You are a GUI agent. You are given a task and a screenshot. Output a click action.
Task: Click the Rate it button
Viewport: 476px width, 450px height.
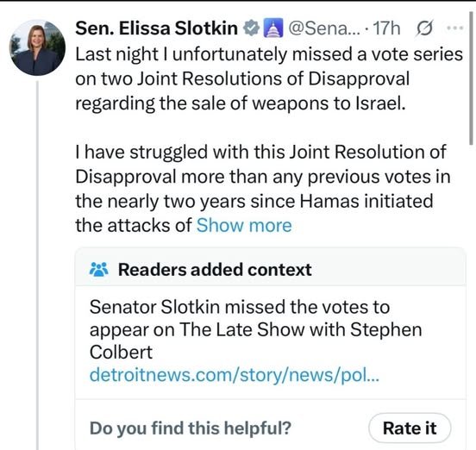(x=410, y=428)
